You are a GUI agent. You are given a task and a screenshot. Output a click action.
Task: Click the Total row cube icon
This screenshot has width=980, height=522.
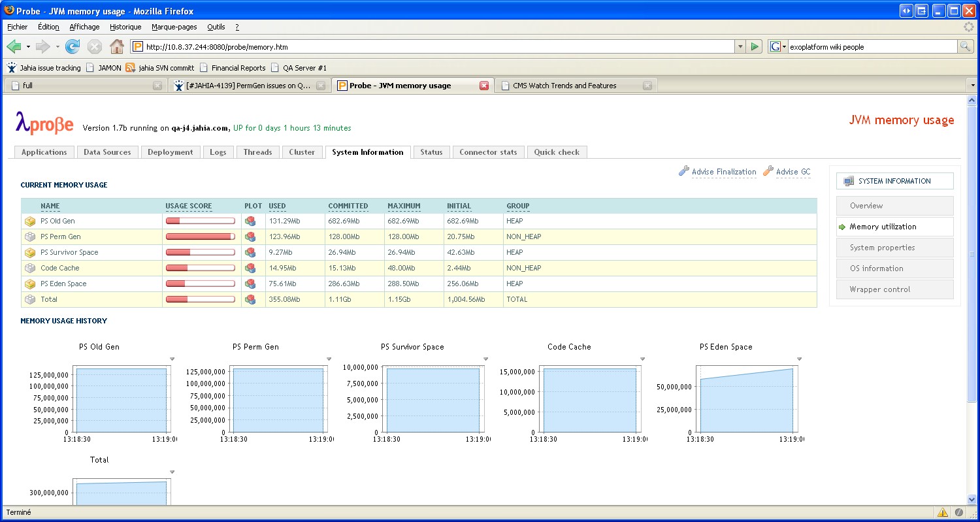click(x=30, y=299)
